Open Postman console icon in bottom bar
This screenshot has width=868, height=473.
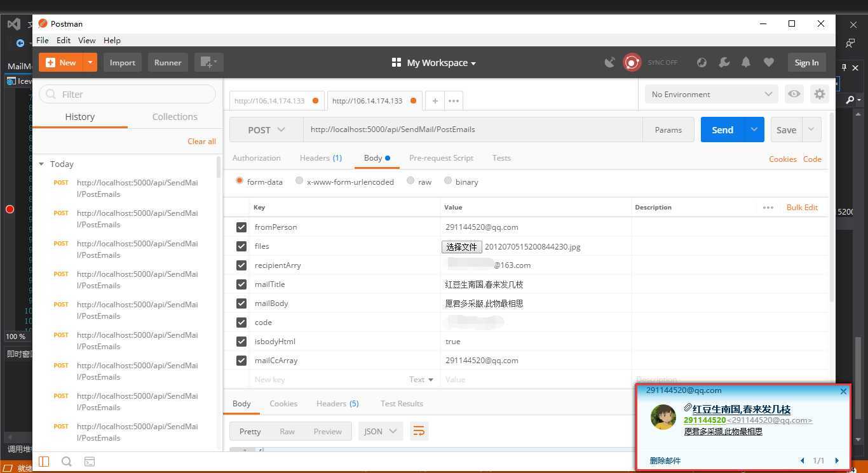click(x=90, y=462)
